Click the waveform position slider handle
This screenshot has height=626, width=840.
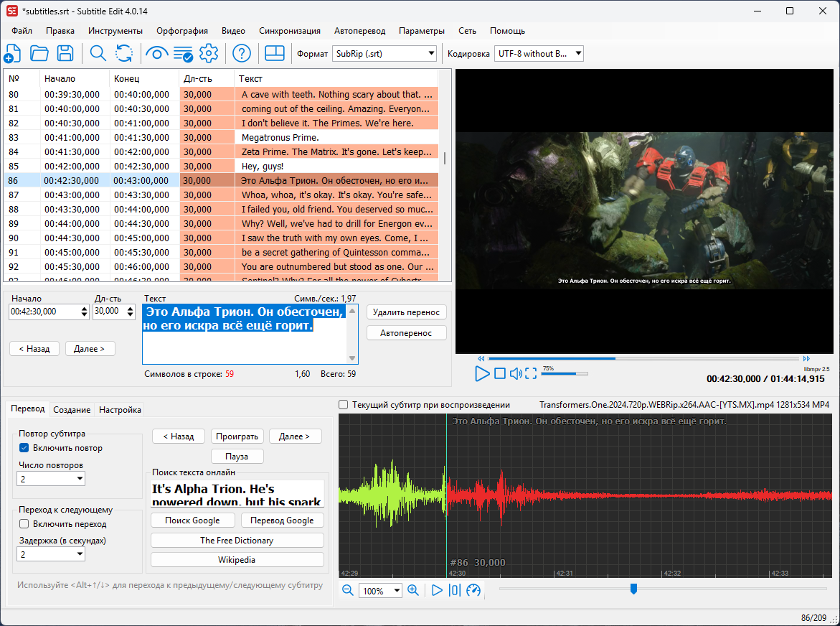click(633, 589)
